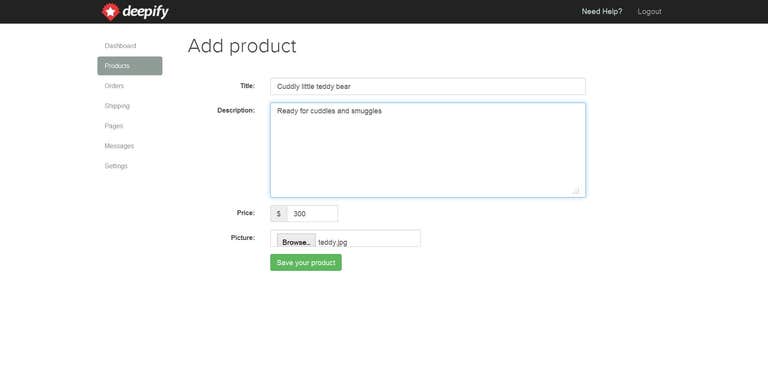Focus the Price input with 300
Image resolution: width=768 pixels, height=381 pixels.
click(x=312, y=214)
